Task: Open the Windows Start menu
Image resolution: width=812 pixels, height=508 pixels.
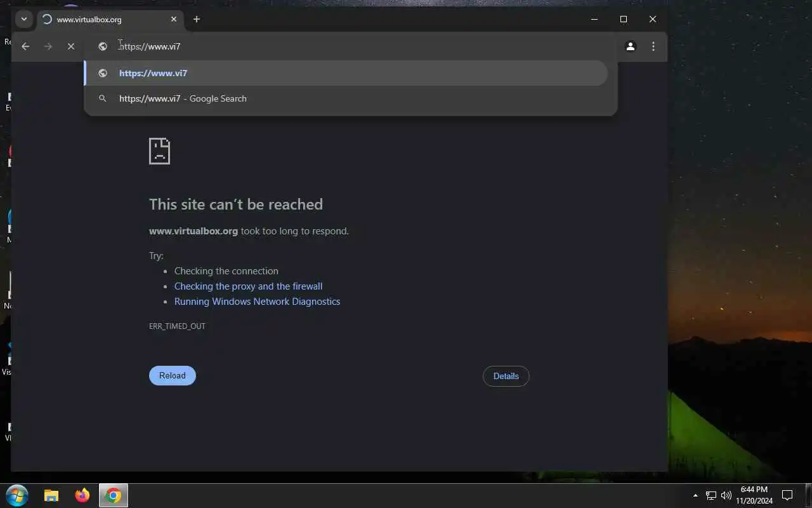Action: click(x=17, y=495)
